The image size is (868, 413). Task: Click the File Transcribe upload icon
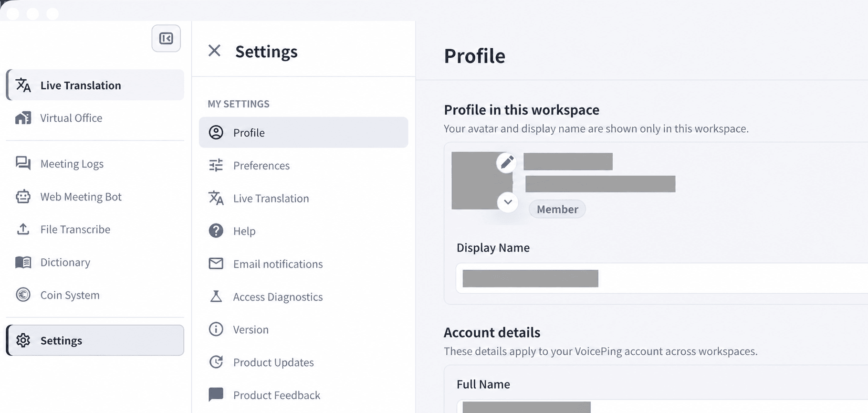(23, 229)
